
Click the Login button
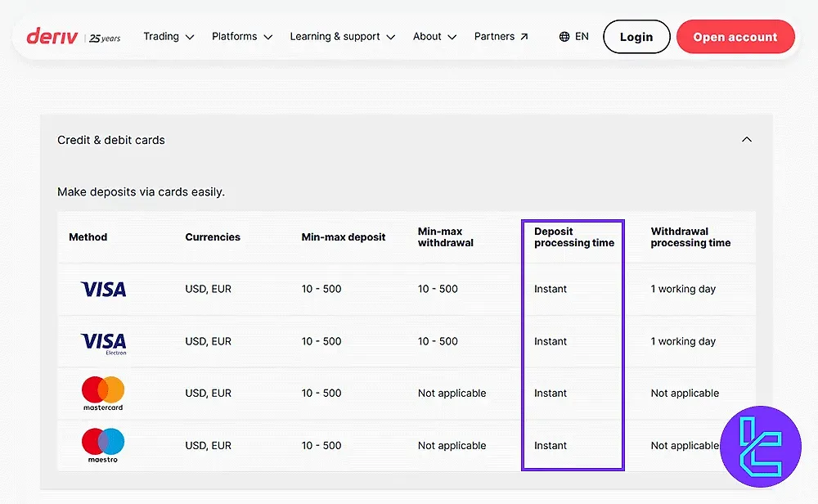point(636,37)
